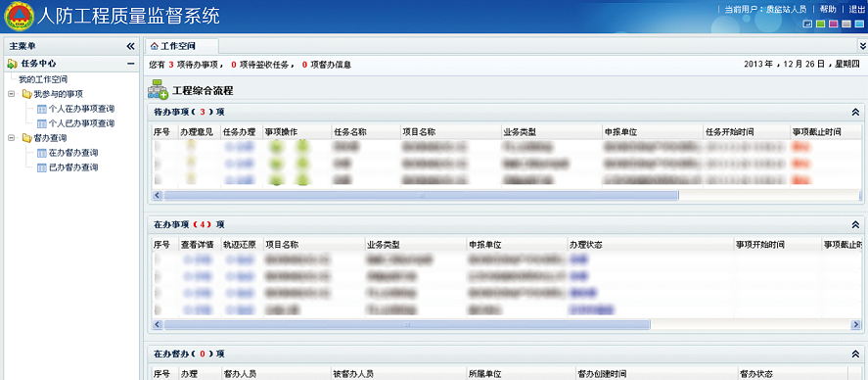Collapse the 我参与的事项 tree folder
The width and height of the screenshot is (868, 380).
[x=12, y=94]
